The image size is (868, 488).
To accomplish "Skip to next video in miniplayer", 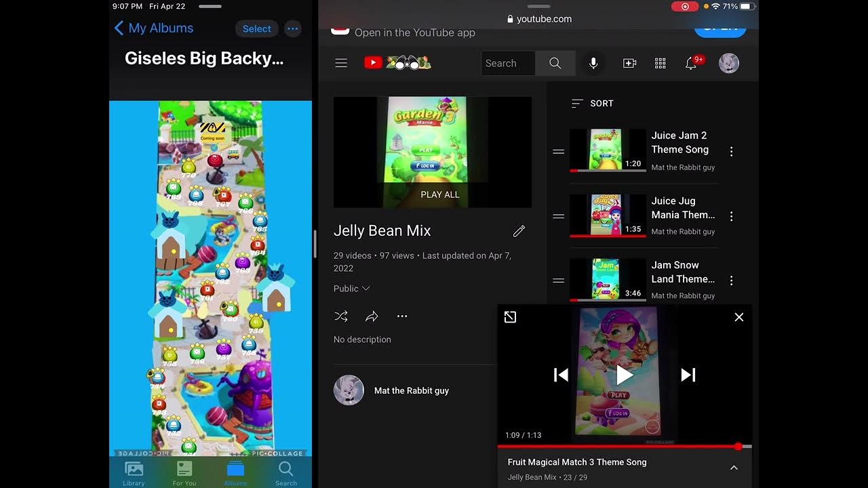I will [x=688, y=375].
